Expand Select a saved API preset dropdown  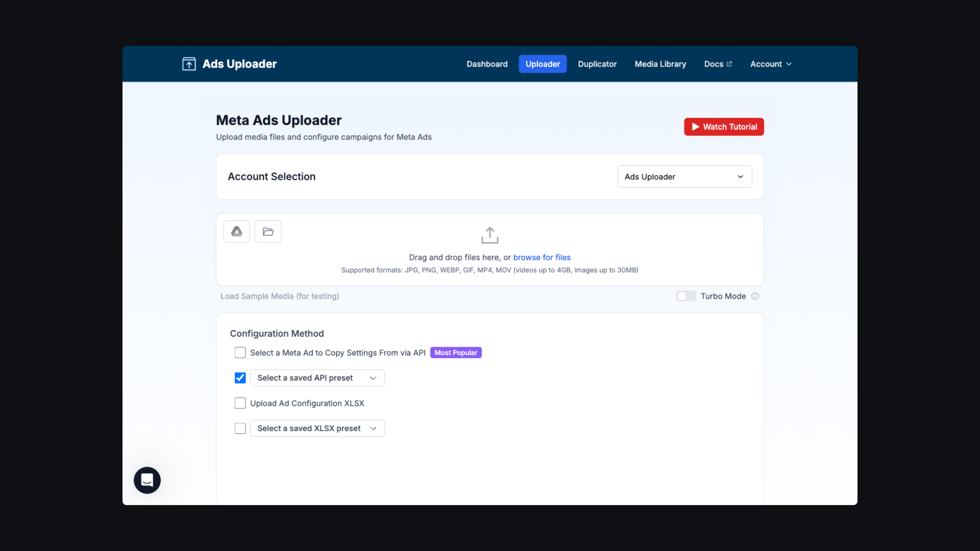pyautogui.click(x=317, y=378)
